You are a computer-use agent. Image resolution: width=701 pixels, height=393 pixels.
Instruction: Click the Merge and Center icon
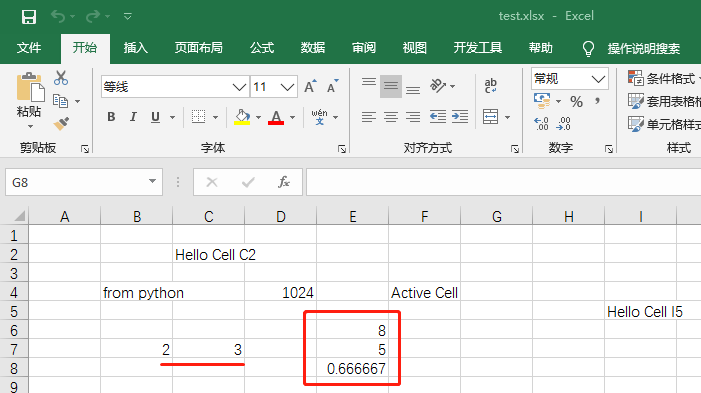490,117
